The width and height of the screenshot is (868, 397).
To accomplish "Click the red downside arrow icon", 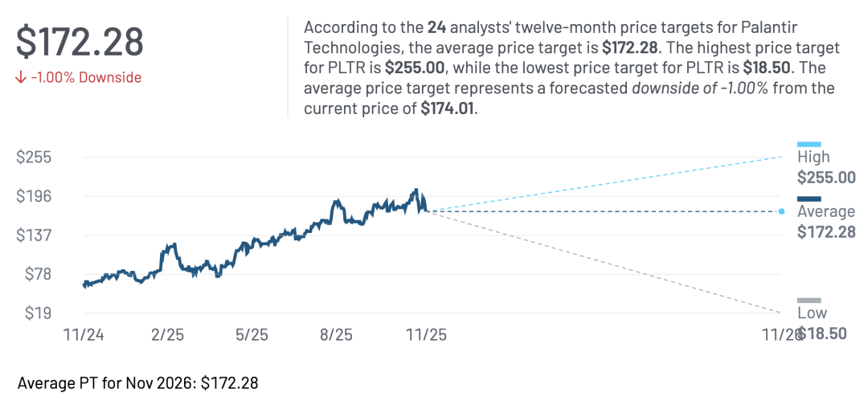I will click(21, 78).
